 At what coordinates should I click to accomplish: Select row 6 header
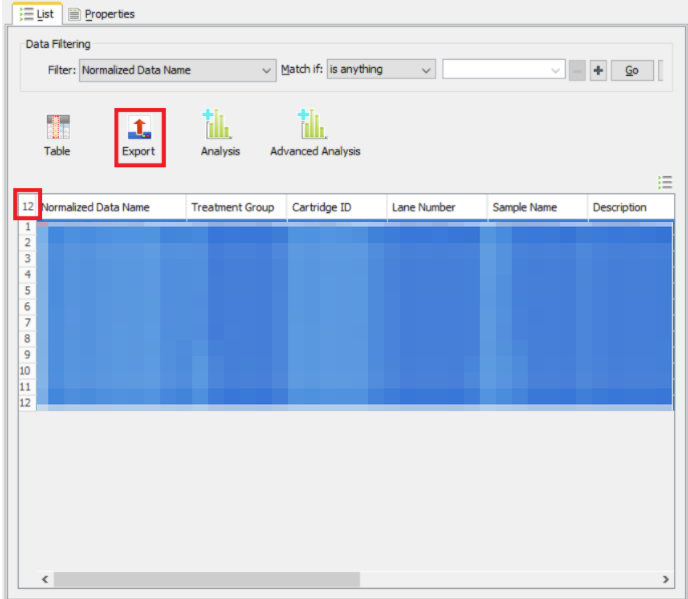(x=28, y=307)
